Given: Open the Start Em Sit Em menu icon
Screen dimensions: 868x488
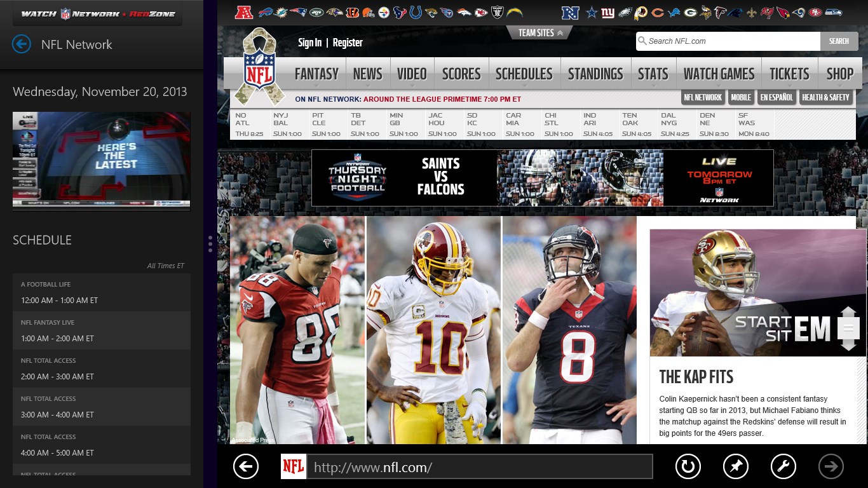Looking at the screenshot, I should coord(849,328).
